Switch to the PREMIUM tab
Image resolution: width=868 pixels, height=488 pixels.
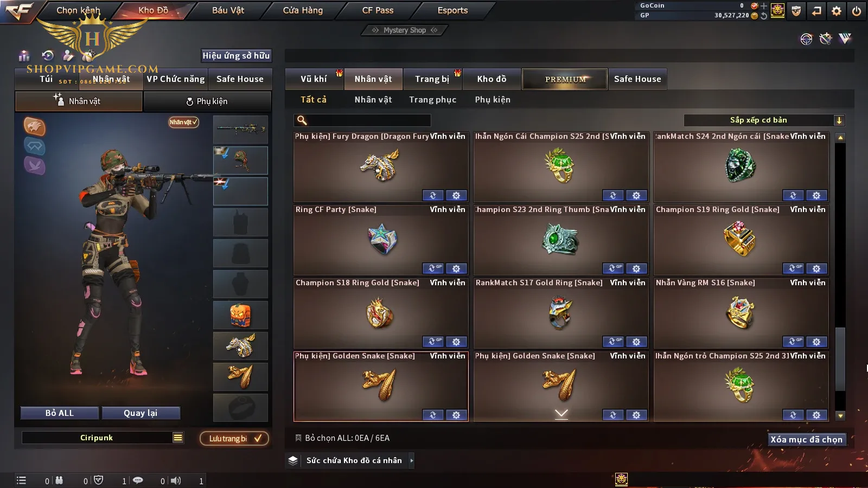(565, 79)
